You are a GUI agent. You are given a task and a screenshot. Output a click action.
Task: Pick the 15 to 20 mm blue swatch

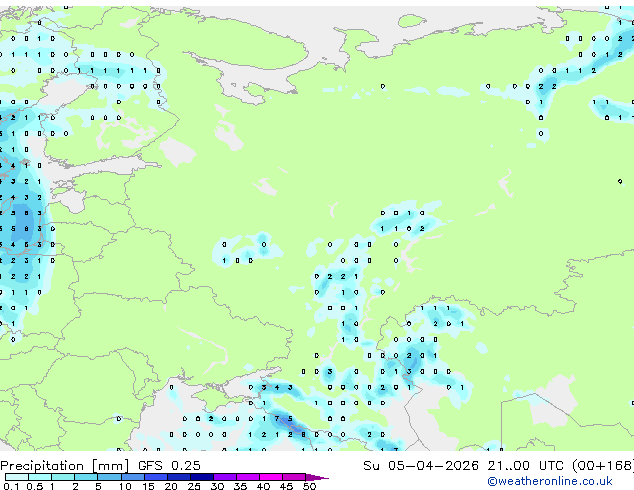[x=156, y=477]
